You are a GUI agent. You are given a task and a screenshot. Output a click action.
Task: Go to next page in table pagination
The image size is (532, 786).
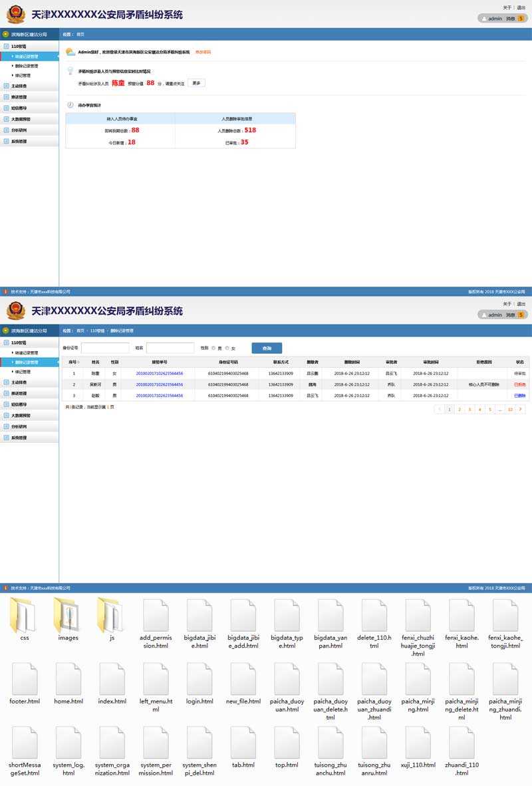(520, 410)
